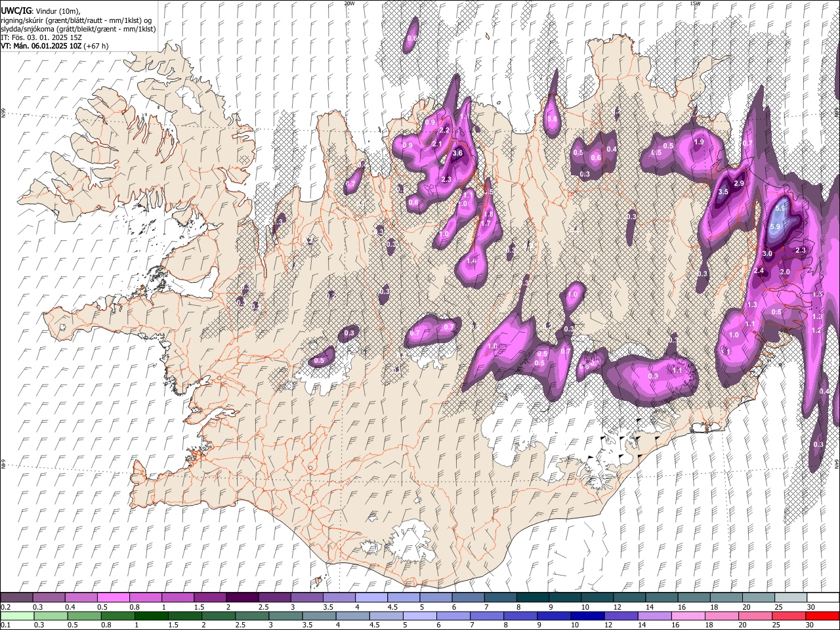The height and width of the screenshot is (630, 840).
Task: Click the 1.7 precipitation value on the map
Action: coord(486,223)
